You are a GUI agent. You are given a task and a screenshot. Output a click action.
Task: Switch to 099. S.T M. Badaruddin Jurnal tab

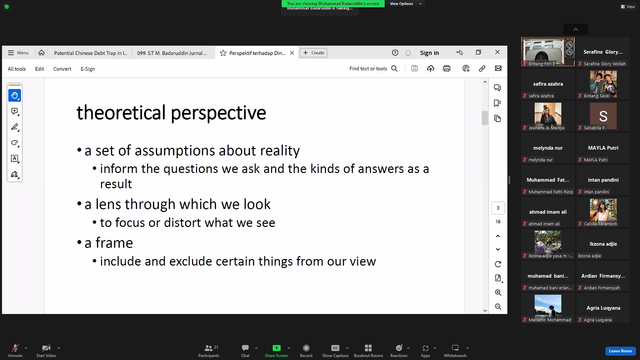172,53
